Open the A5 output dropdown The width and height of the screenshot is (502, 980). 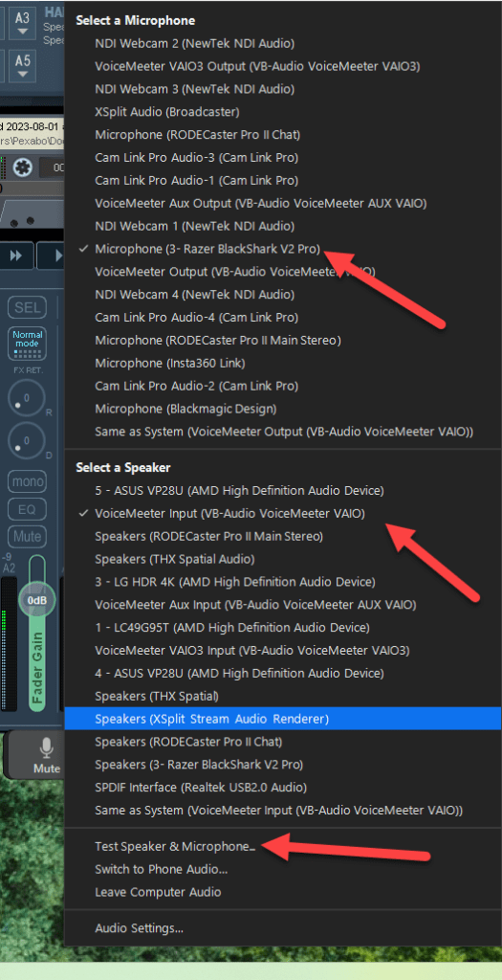click(x=23, y=66)
